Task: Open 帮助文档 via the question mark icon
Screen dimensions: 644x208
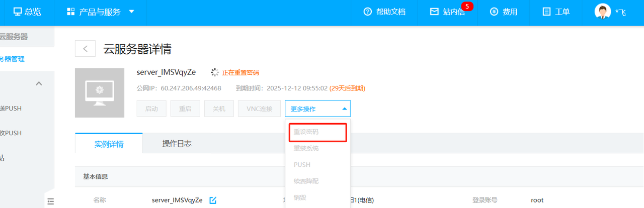Action: [x=368, y=12]
